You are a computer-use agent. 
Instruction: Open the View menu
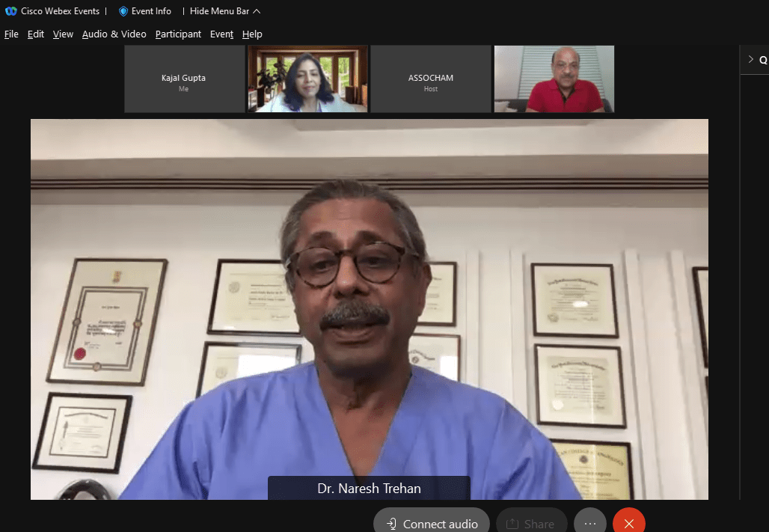click(x=63, y=34)
